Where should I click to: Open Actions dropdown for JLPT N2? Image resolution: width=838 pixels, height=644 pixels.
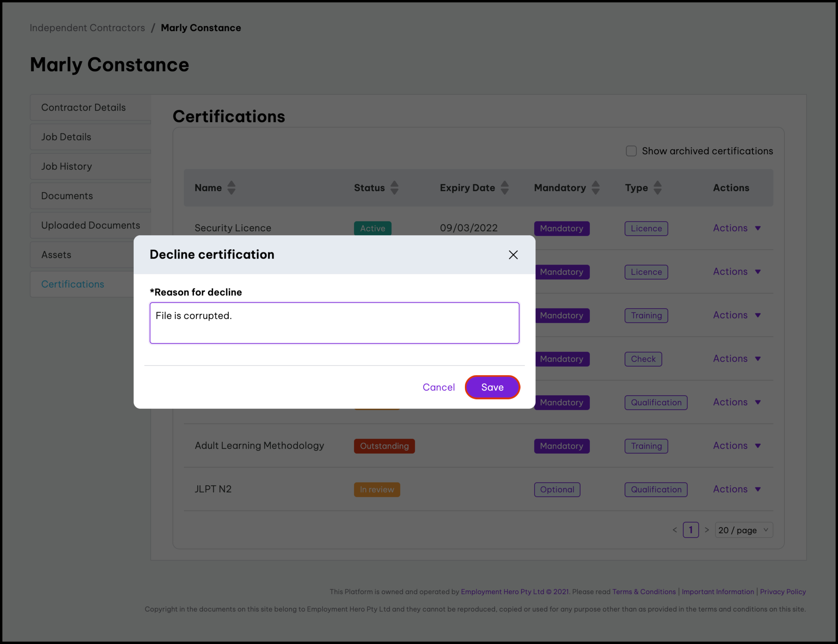pos(737,489)
